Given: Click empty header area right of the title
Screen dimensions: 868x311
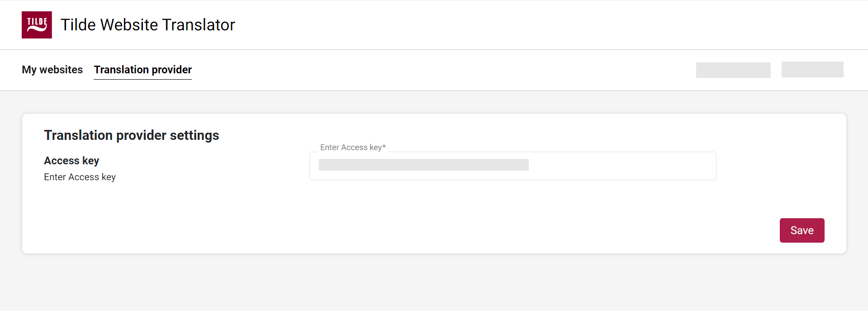Looking at the screenshot, I should (x=543, y=25).
